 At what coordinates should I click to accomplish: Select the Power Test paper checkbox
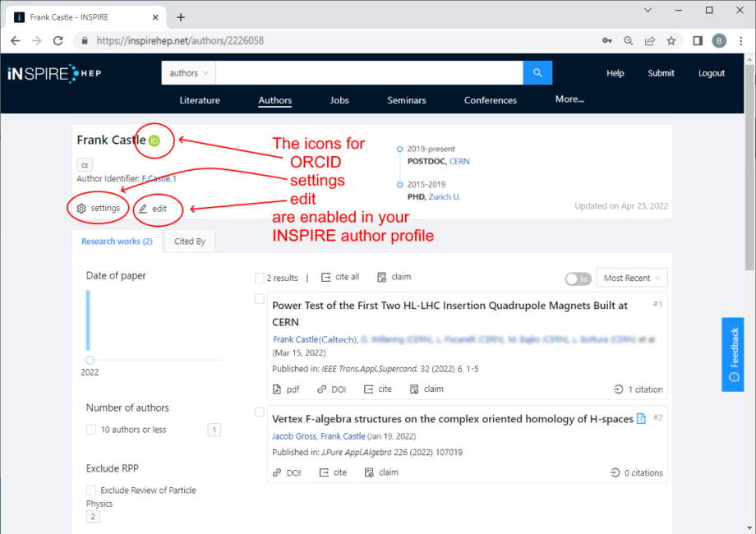pos(260,299)
